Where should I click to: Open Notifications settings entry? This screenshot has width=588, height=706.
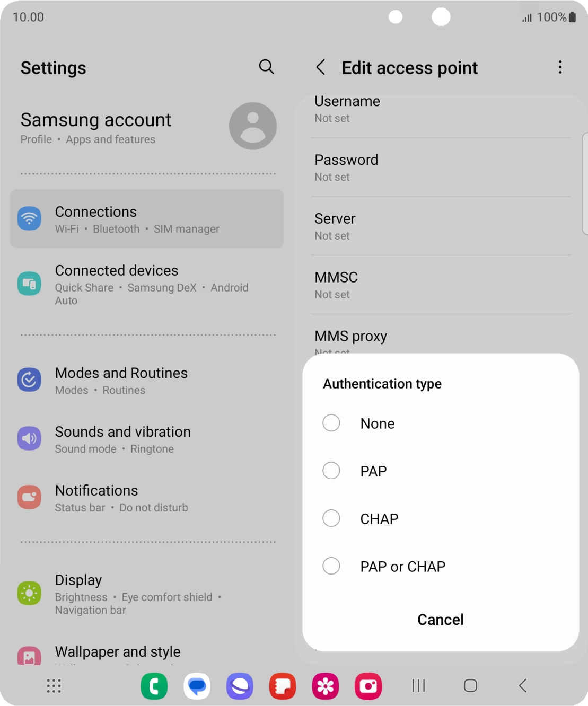point(147,498)
